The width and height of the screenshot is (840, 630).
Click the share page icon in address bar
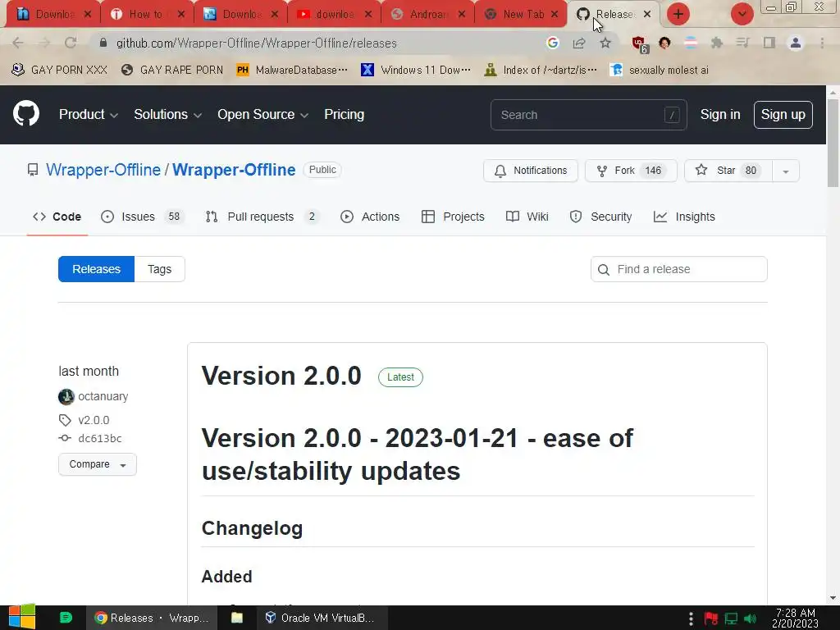point(579,43)
